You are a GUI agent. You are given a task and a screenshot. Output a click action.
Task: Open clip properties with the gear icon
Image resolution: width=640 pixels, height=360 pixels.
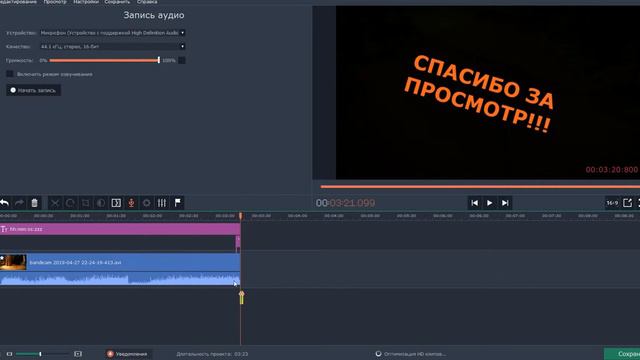(x=147, y=203)
